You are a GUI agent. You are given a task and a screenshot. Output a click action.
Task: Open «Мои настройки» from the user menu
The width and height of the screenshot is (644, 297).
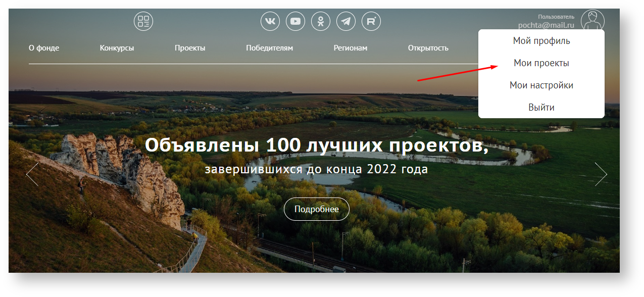coord(541,85)
